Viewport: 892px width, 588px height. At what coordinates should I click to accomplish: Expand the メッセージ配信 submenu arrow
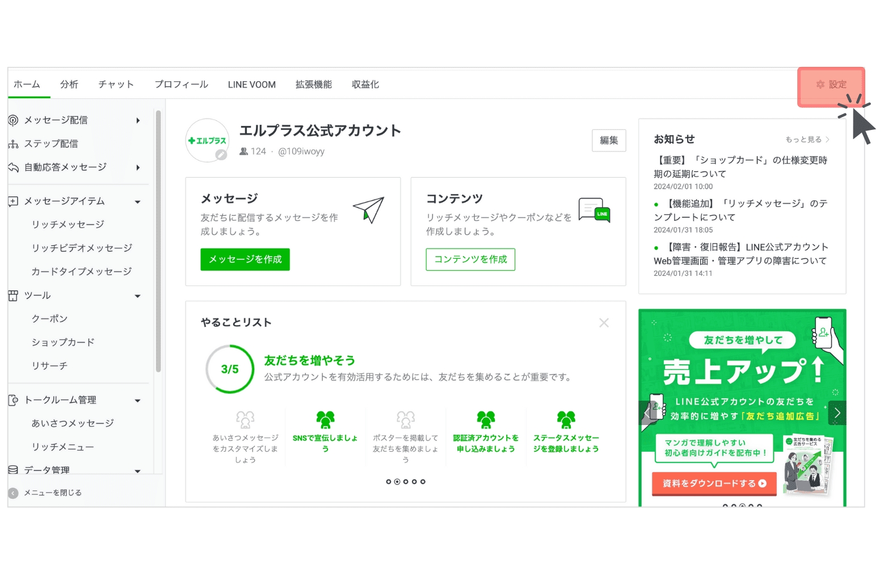138,120
